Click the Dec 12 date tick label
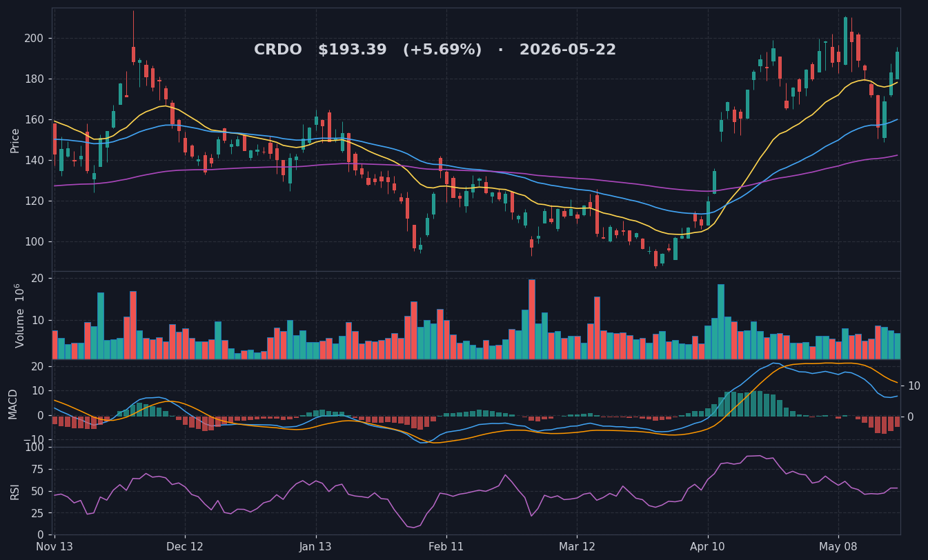 pyautogui.click(x=185, y=547)
